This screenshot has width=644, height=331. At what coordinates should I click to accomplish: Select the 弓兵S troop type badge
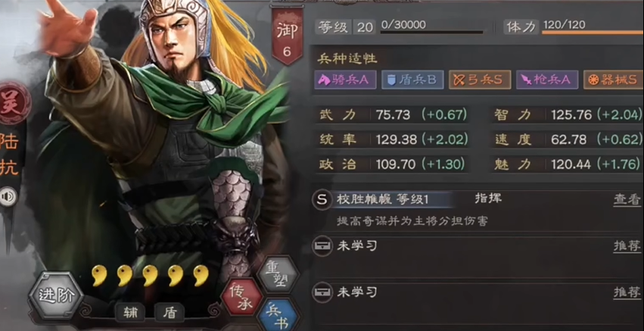pos(480,80)
